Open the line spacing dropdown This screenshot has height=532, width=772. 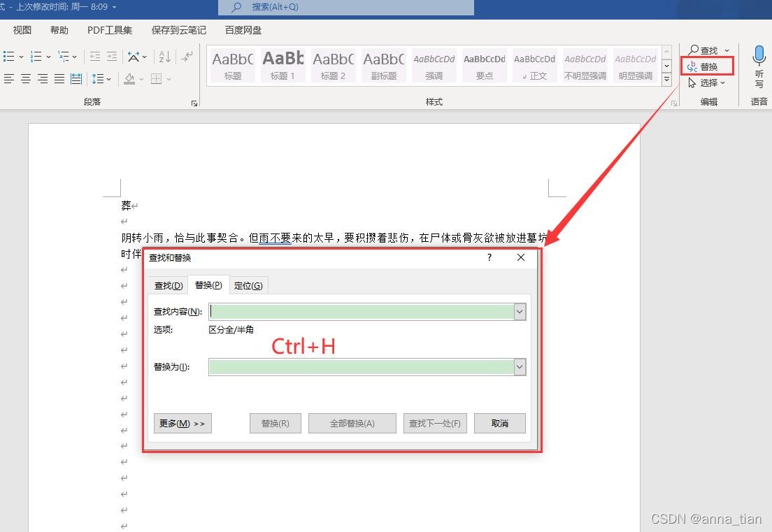click(x=99, y=79)
